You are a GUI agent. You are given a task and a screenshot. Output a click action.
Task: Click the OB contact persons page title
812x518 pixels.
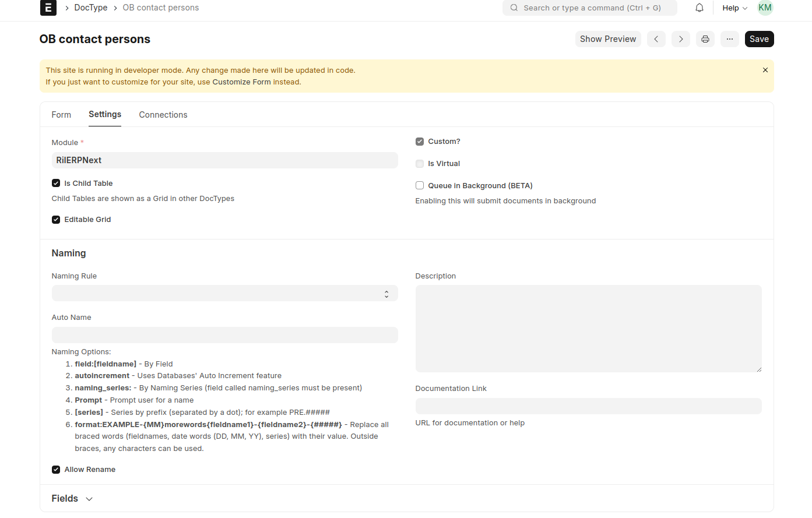pyautogui.click(x=95, y=39)
